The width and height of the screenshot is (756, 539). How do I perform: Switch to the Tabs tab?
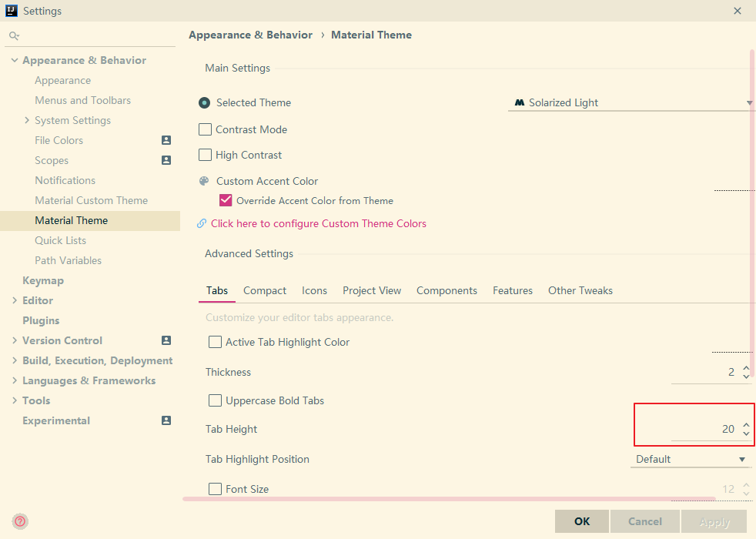(217, 291)
